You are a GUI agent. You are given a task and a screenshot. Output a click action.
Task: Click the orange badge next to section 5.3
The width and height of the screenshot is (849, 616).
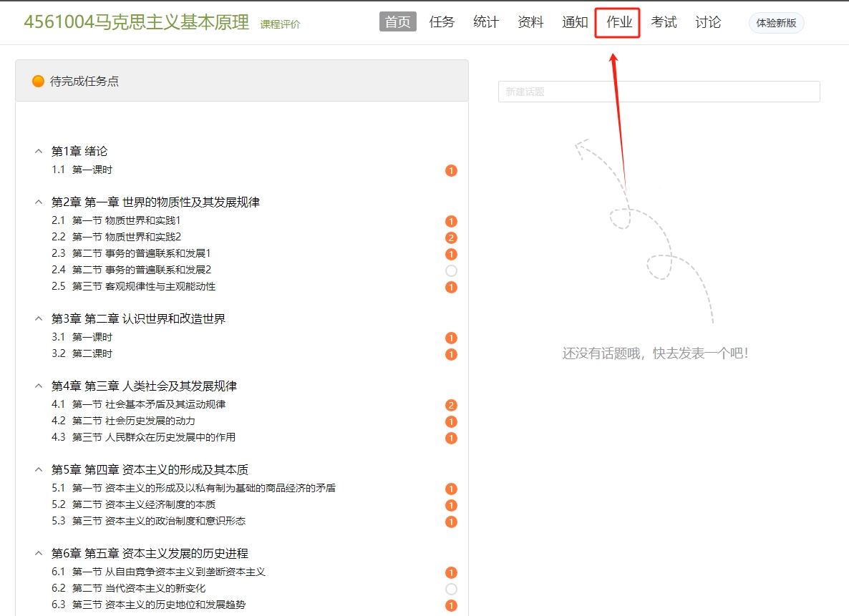(x=451, y=522)
